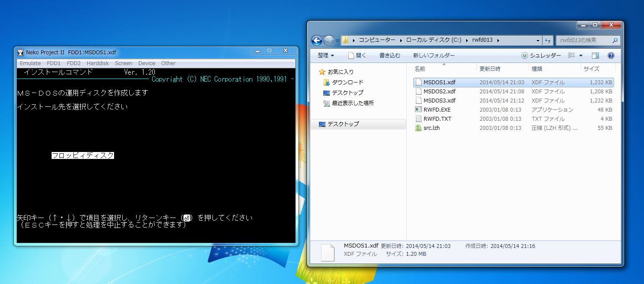The height and width of the screenshot is (284, 644).
Task: Click the シュレッダー green circle icon
Action: point(524,56)
